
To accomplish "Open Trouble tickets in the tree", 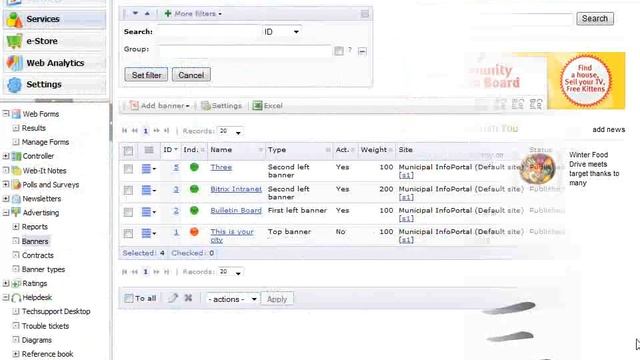I will coord(45,326).
